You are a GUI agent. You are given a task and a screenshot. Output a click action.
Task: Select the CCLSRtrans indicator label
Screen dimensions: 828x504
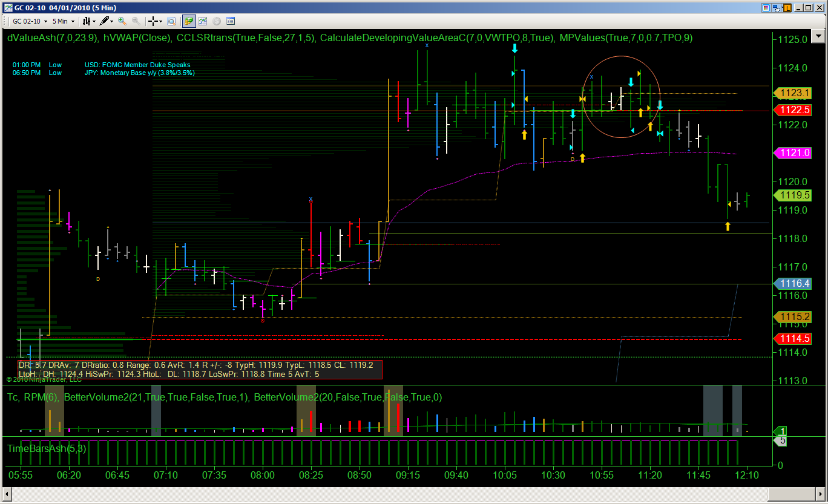tap(245, 38)
